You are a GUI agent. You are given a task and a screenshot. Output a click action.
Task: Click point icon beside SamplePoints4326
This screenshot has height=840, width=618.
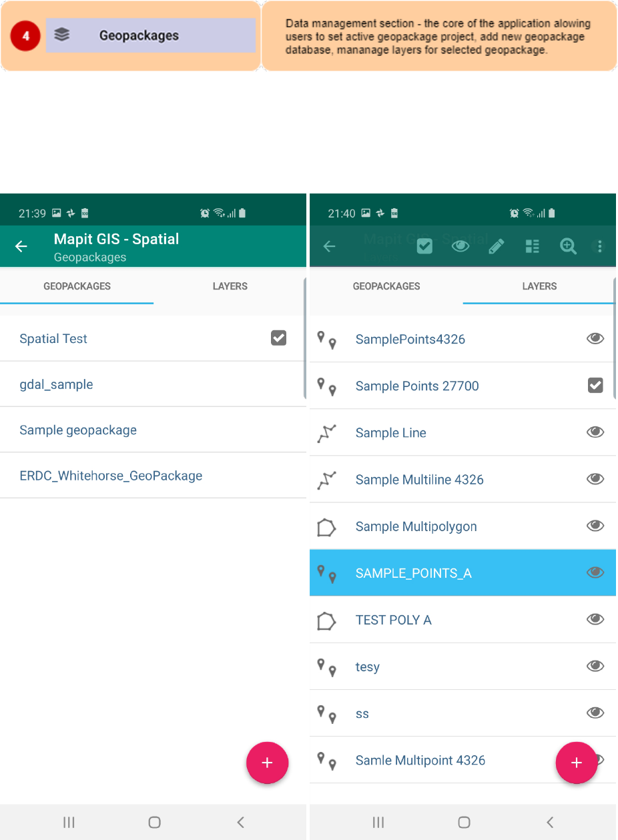[326, 340]
